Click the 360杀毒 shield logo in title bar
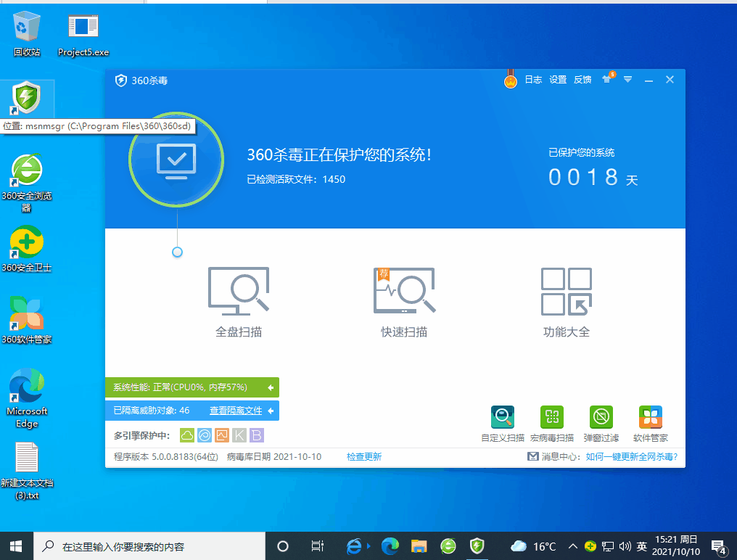 [x=121, y=81]
